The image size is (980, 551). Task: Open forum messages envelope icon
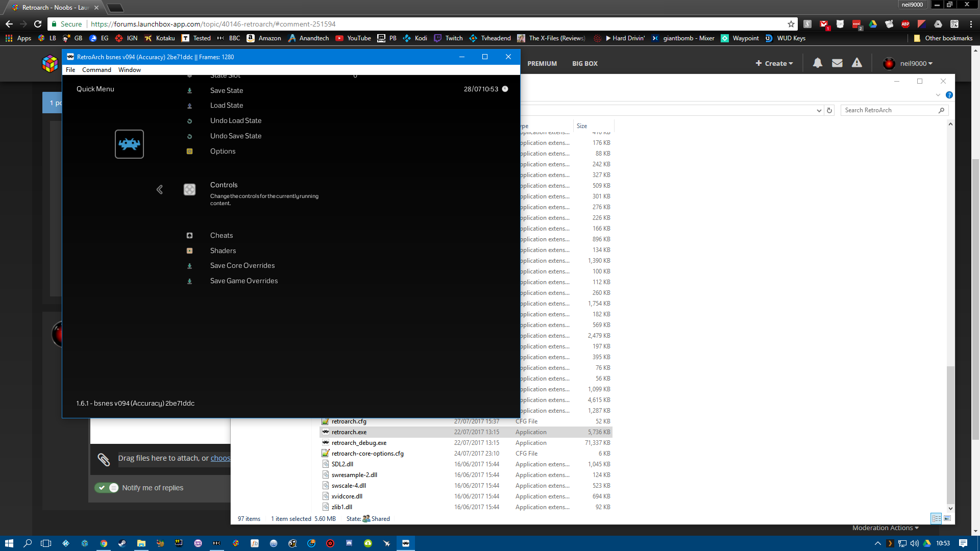pyautogui.click(x=837, y=63)
